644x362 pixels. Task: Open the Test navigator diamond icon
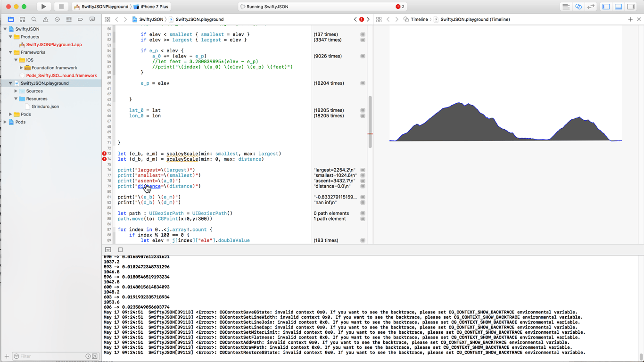(x=57, y=19)
